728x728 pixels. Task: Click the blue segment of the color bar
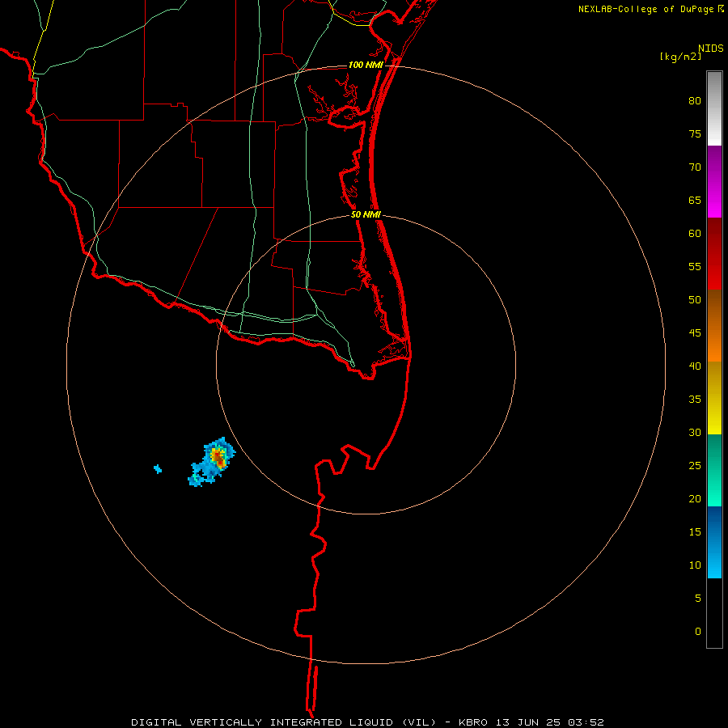click(x=714, y=542)
